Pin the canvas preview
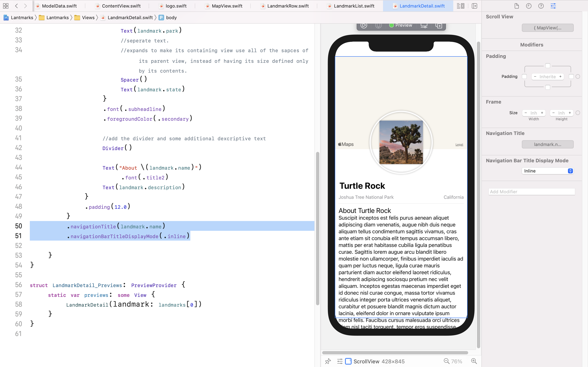Viewport: 588px width, 367px height. click(328, 361)
